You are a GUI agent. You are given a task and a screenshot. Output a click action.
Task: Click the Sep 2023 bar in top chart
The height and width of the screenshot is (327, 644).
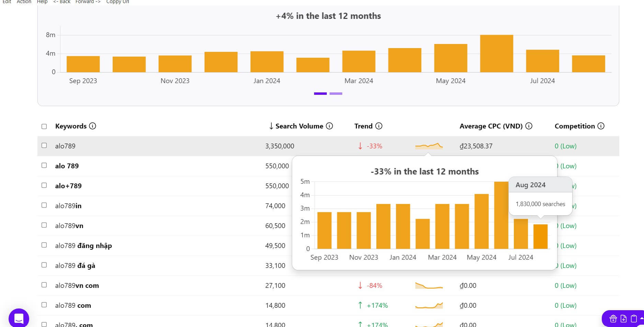83,64
